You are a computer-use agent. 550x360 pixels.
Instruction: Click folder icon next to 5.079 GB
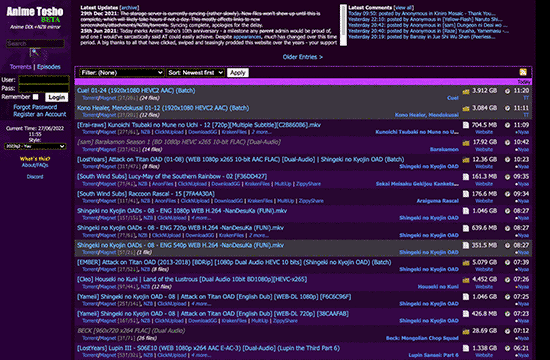click(x=466, y=263)
